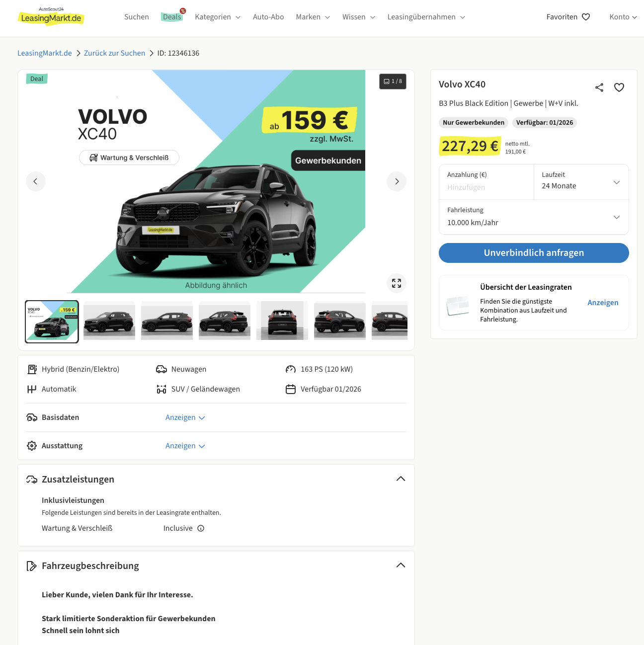Collapse the Fahrzeugbeschreibung section
644x645 pixels.
click(401, 565)
